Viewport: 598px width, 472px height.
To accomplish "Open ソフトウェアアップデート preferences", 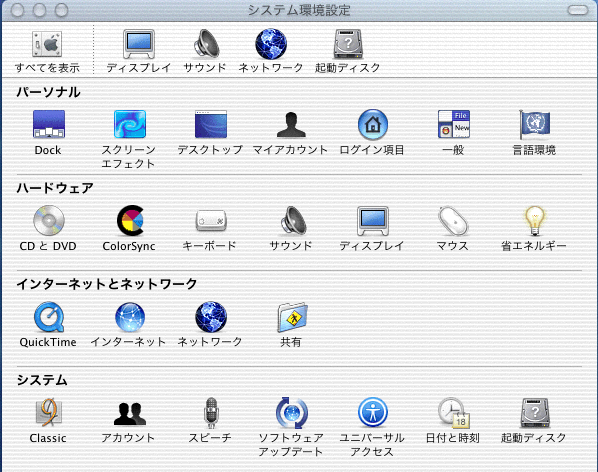I will click(x=292, y=413).
